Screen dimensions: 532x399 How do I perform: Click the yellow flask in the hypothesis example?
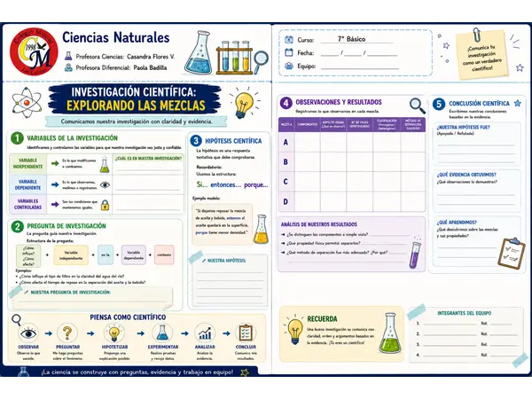[261, 230]
